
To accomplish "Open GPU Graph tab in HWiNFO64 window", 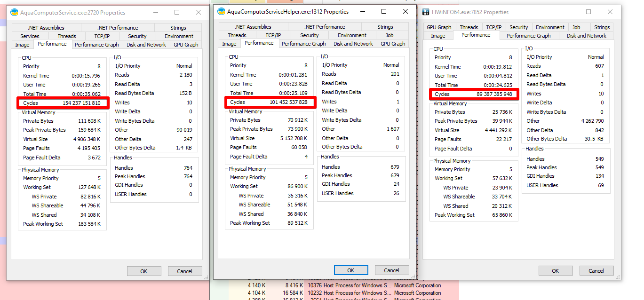I will coord(439,27).
